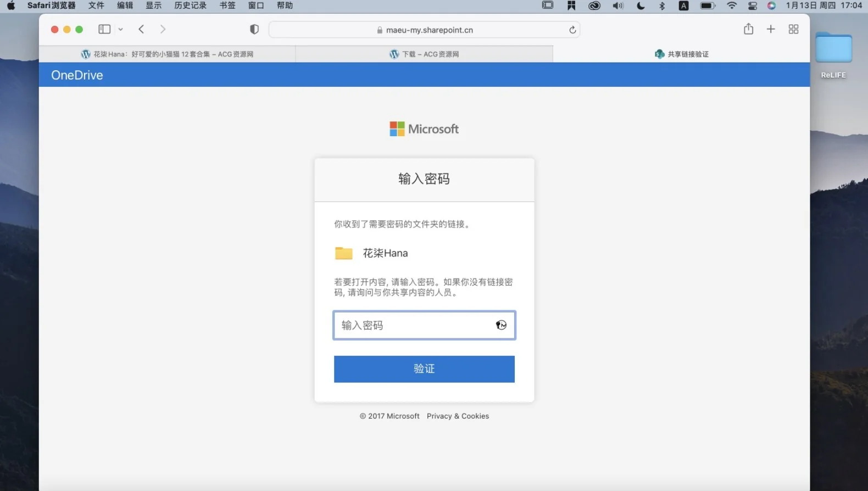This screenshot has height=491, width=868.
Task: Click the maeu-my.sharepoint.cn address bar
Action: pyautogui.click(x=424, y=30)
